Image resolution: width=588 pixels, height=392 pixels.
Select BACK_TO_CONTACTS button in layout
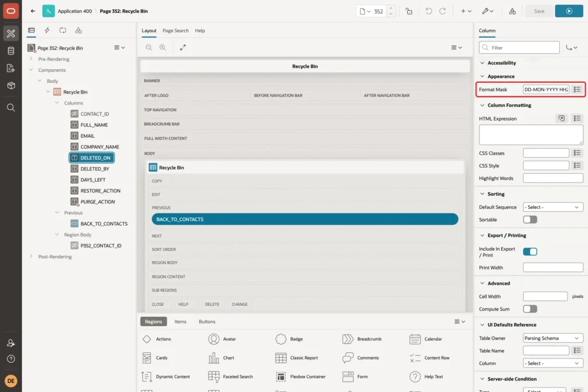click(304, 219)
